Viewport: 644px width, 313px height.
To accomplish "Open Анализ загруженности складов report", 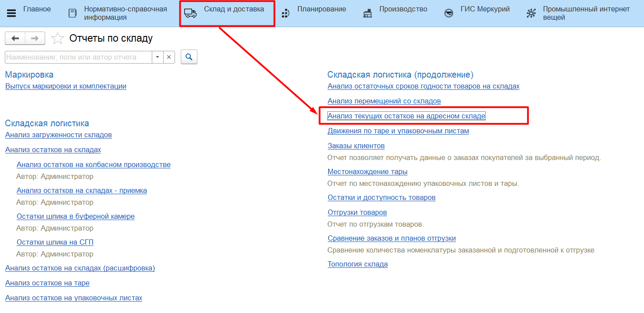I will click(x=58, y=135).
